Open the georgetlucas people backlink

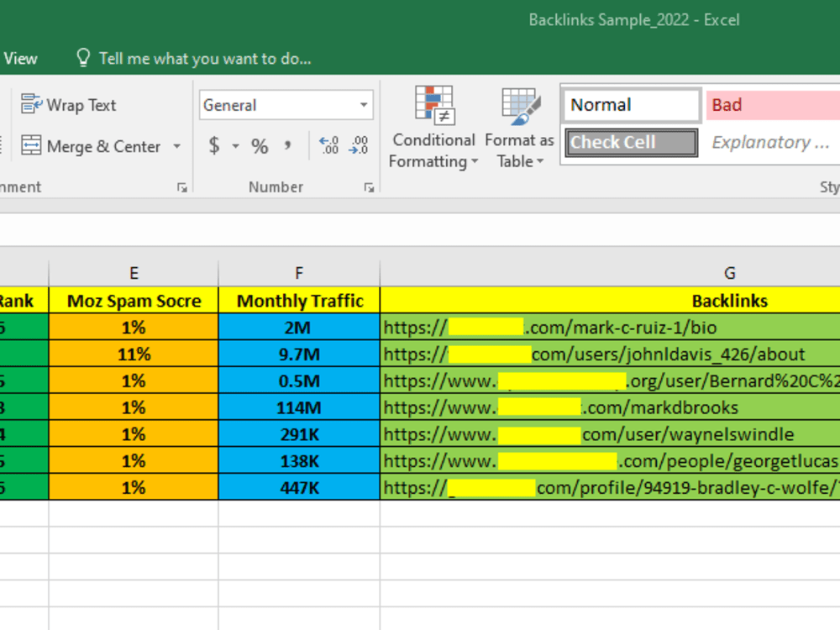(x=612, y=461)
